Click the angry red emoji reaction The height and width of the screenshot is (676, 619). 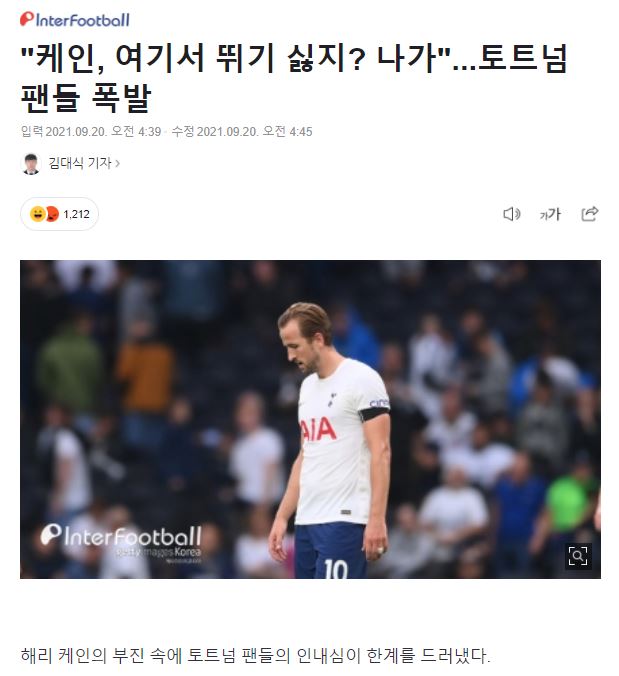52,214
